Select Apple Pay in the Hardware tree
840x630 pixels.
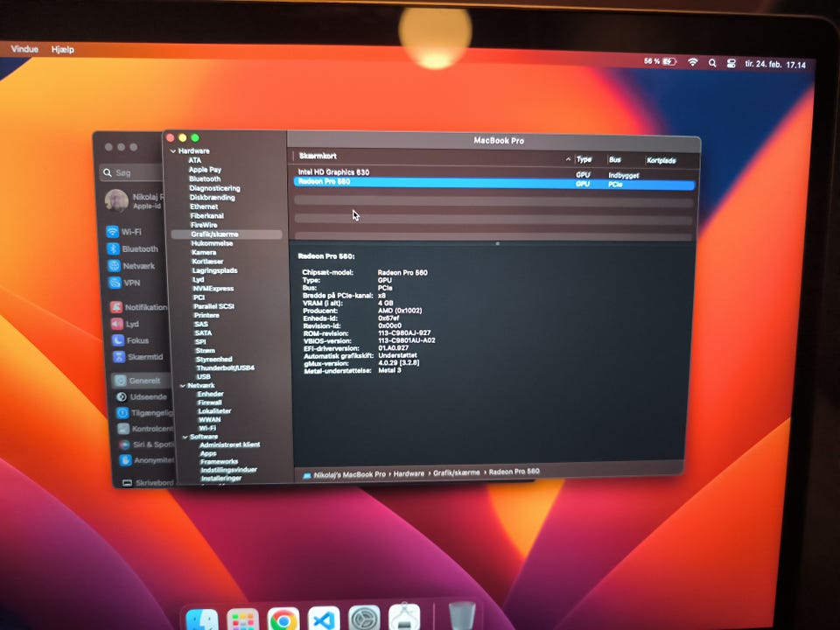205,169
